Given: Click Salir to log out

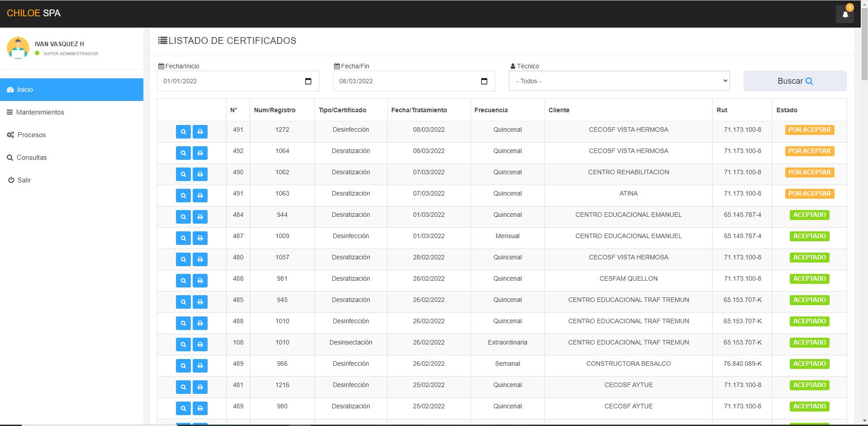Looking at the screenshot, I should pos(24,180).
